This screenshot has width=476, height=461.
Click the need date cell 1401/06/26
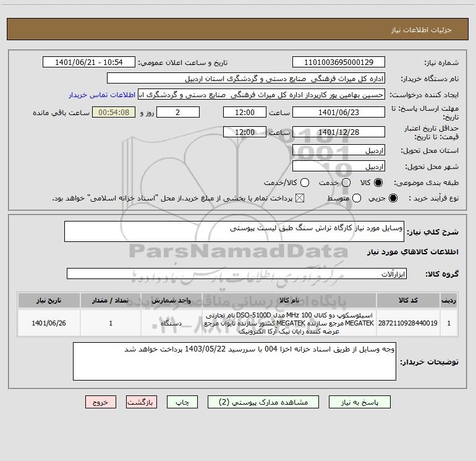pyautogui.click(x=49, y=323)
